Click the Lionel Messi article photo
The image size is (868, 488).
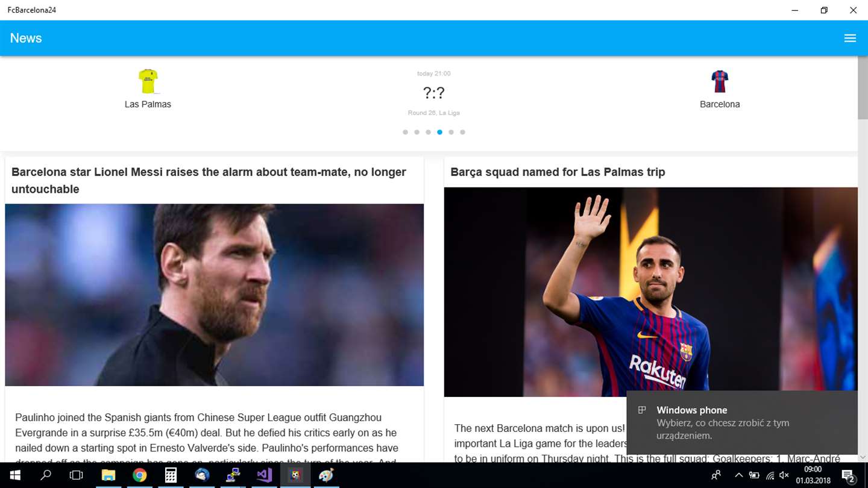click(x=214, y=295)
